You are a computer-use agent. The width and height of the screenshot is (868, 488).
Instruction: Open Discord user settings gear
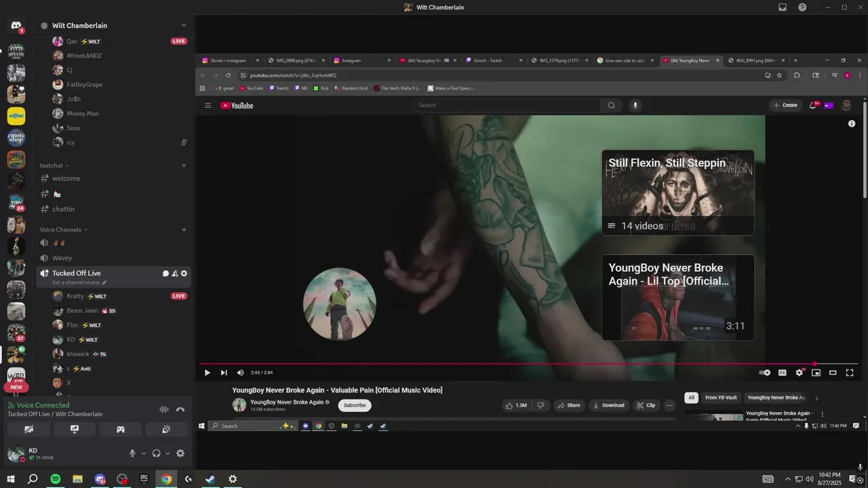tap(180, 453)
